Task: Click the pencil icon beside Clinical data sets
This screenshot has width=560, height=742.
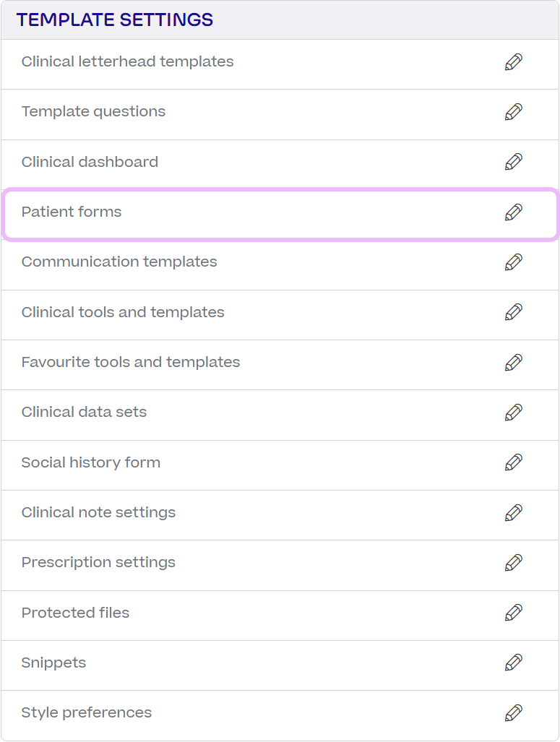Action: click(x=513, y=413)
